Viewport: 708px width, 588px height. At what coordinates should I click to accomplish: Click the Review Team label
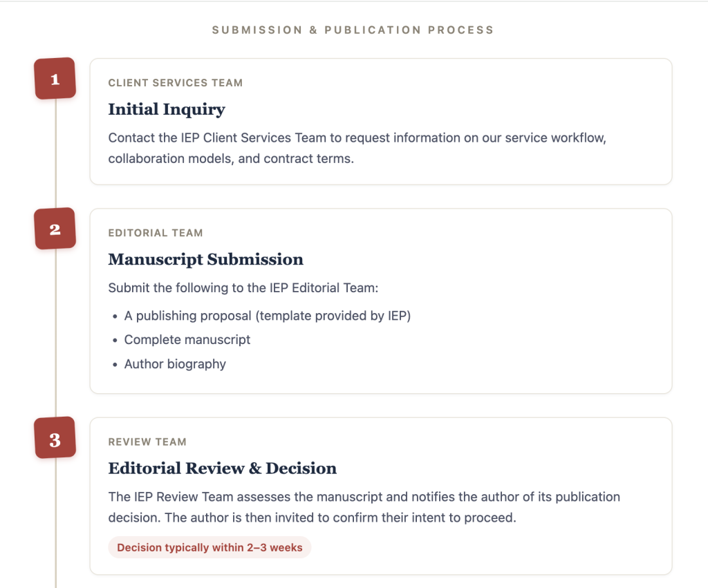tap(147, 442)
